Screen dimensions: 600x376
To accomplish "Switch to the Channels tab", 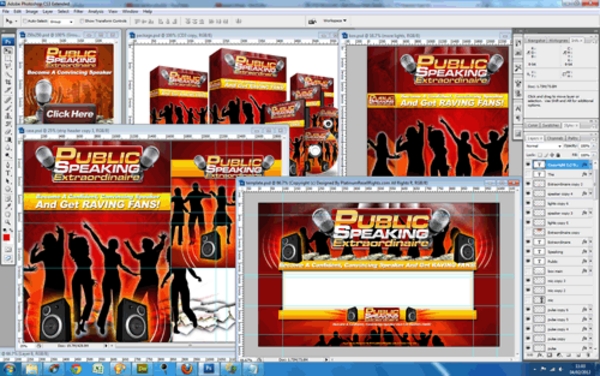I will pos(555,138).
